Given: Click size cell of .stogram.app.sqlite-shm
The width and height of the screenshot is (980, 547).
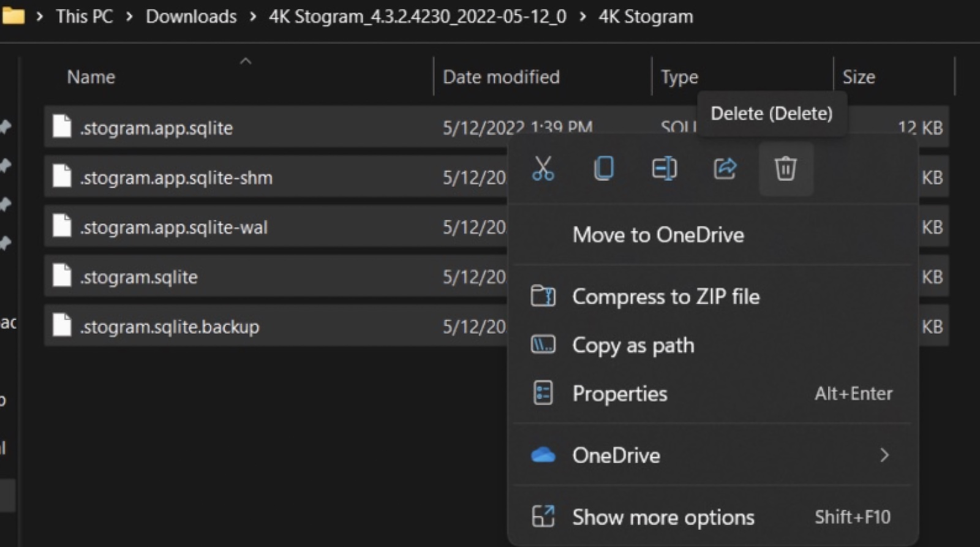Looking at the screenshot, I should [932, 178].
